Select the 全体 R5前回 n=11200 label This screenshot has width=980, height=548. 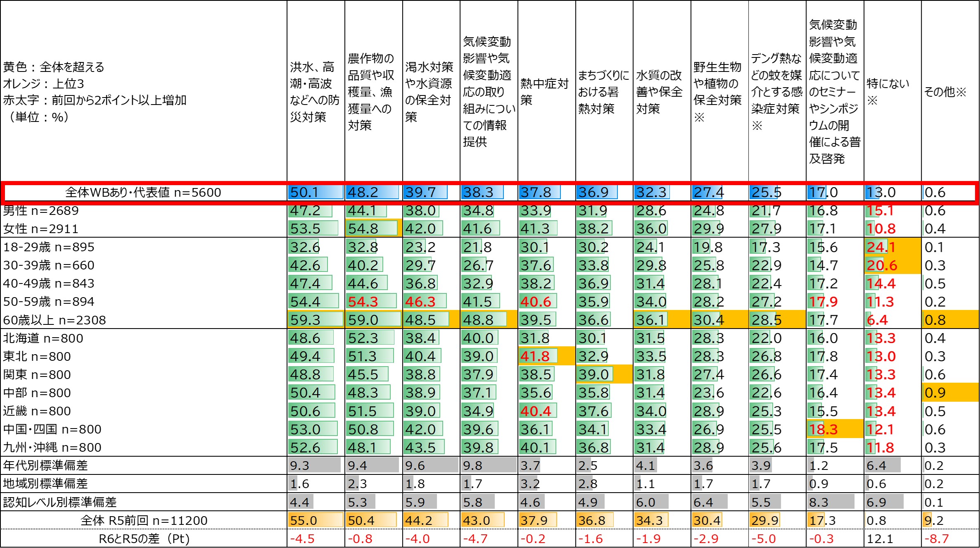coord(144,520)
